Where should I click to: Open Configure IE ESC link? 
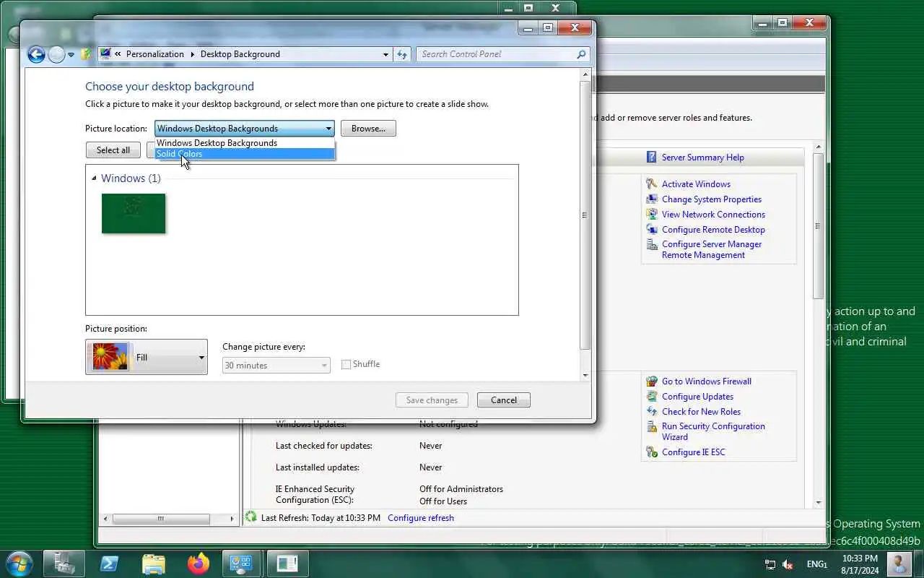point(693,452)
